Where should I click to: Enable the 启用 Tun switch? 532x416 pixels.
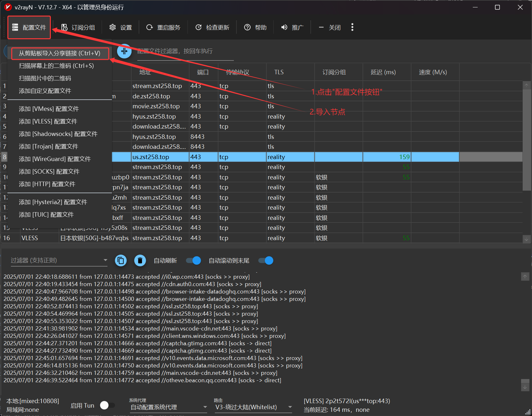click(107, 405)
